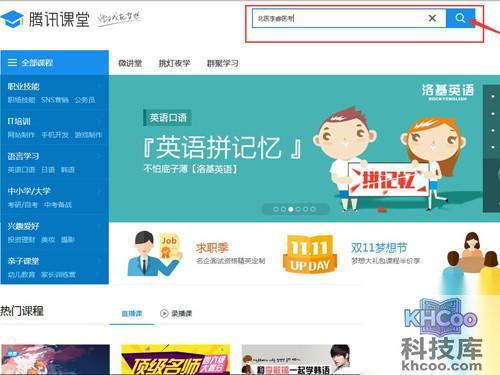500x375 pixels.
Task: Select the sixth carousel dot on banner
Action: pos(313,209)
